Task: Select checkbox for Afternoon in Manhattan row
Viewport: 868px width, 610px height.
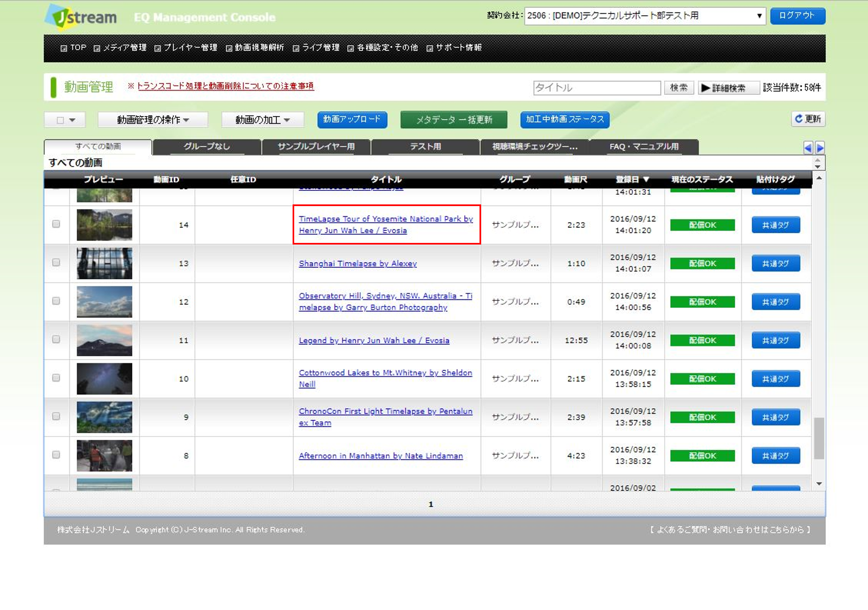Action: click(56, 455)
